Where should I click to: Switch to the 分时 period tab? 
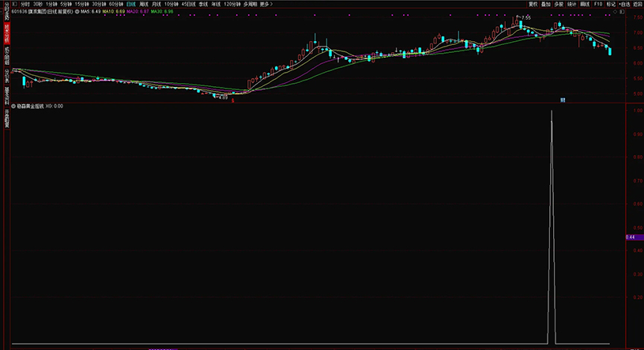(x=25, y=4)
